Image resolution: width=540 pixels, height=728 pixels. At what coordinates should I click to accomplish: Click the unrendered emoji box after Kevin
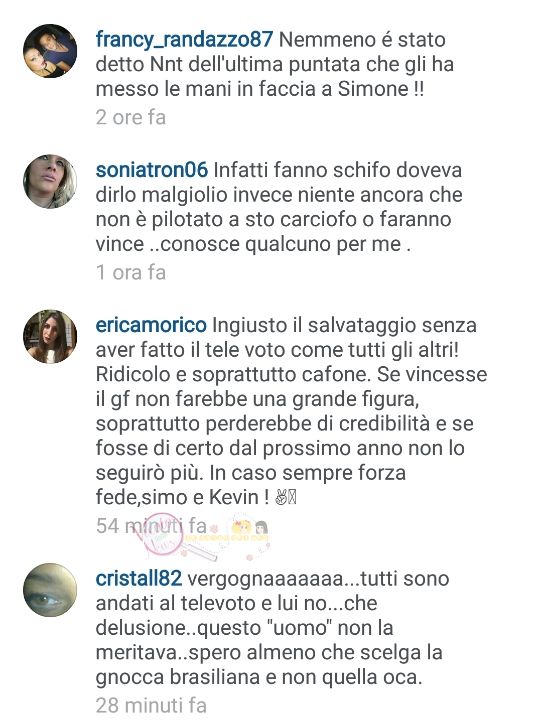click(x=293, y=497)
